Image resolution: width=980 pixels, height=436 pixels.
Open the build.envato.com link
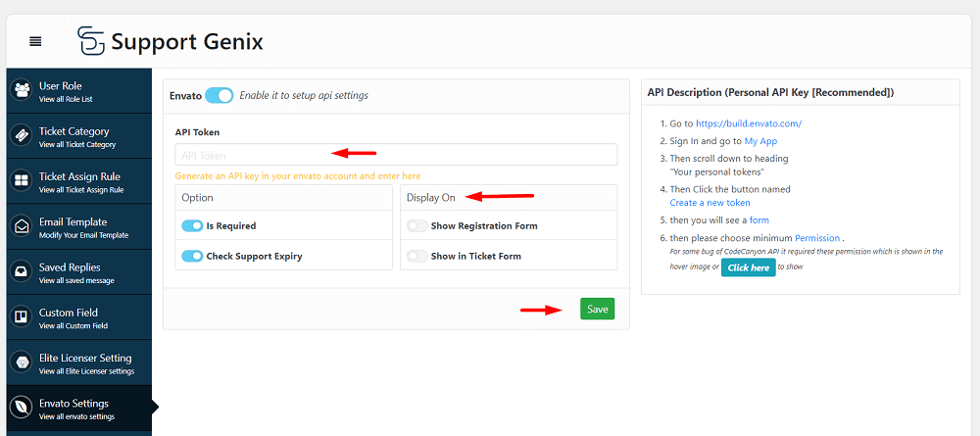tap(749, 123)
